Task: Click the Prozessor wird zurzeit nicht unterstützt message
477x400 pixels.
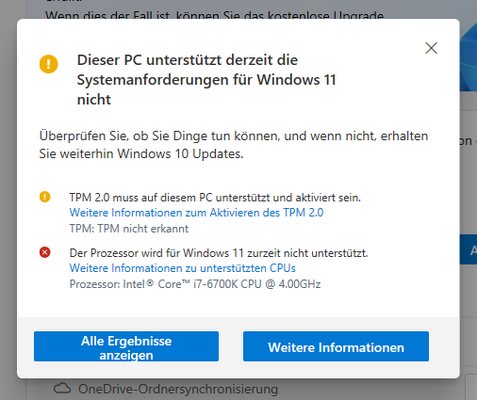Action: coord(219,253)
